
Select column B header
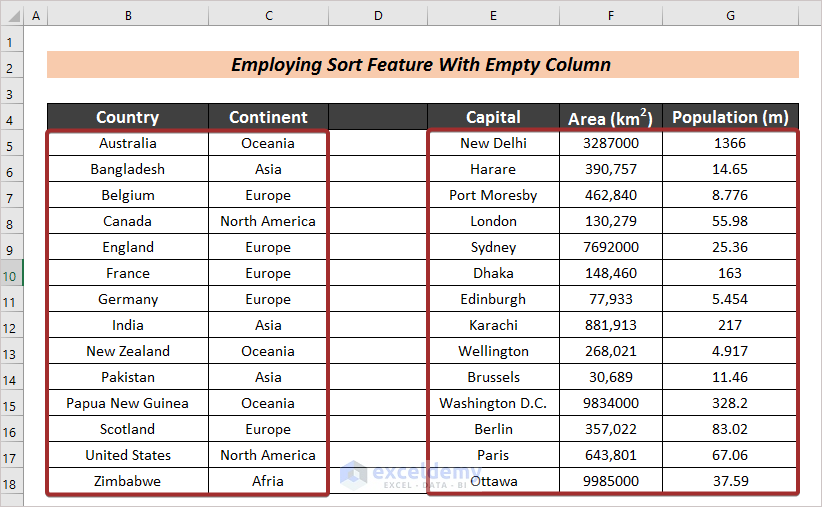(x=128, y=16)
